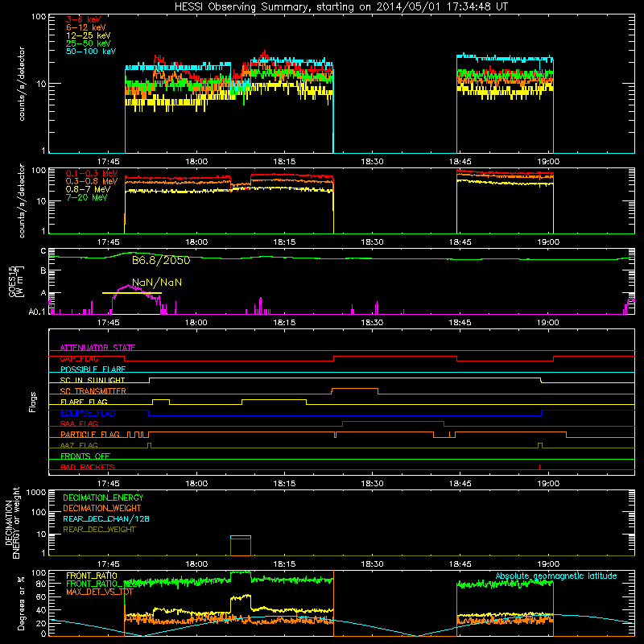This screenshot has height=644, width=644.
Task: Select the orange 6-12 keV legend label
Action: 86,27
